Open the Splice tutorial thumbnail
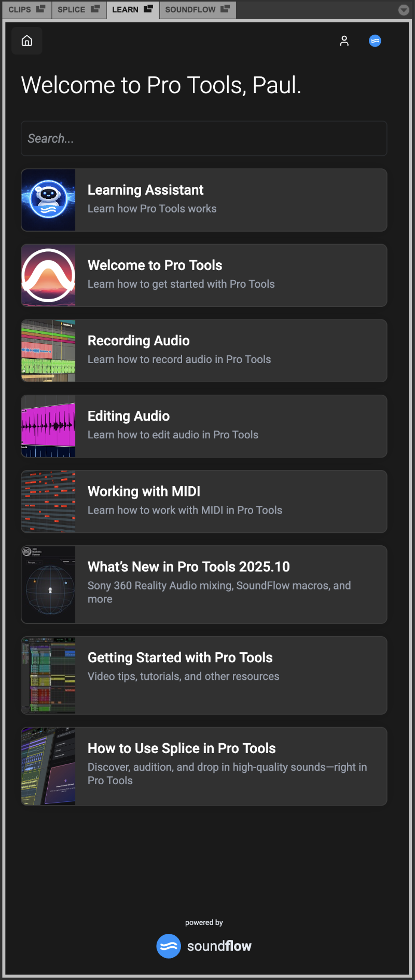Image resolution: width=415 pixels, height=980 pixels. [x=48, y=766]
